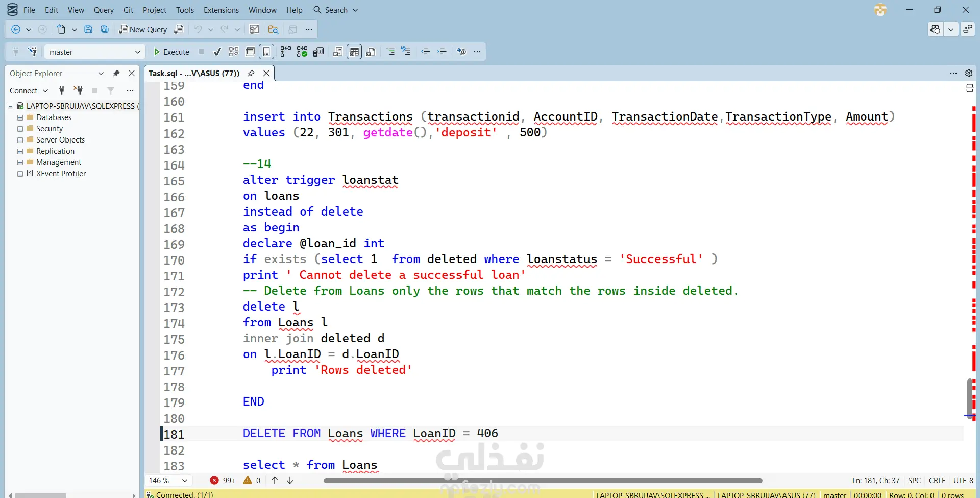980x498 pixels.
Task: Parse the query with the checkmark icon
Action: (x=217, y=52)
